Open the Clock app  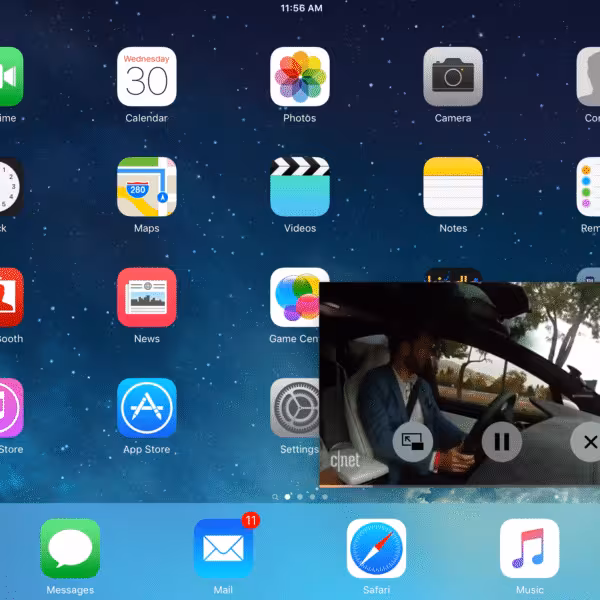click(11, 187)
